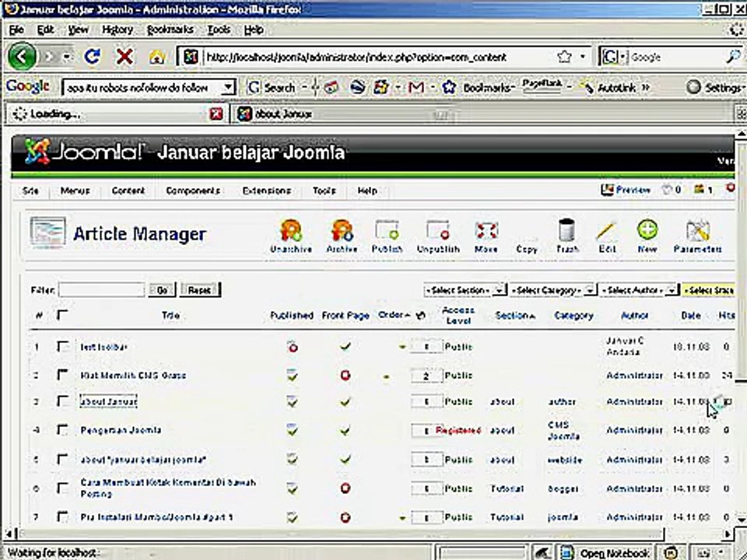
Task: Check the checkbox for Kiat Memilih CMS article
Action: 62,375
